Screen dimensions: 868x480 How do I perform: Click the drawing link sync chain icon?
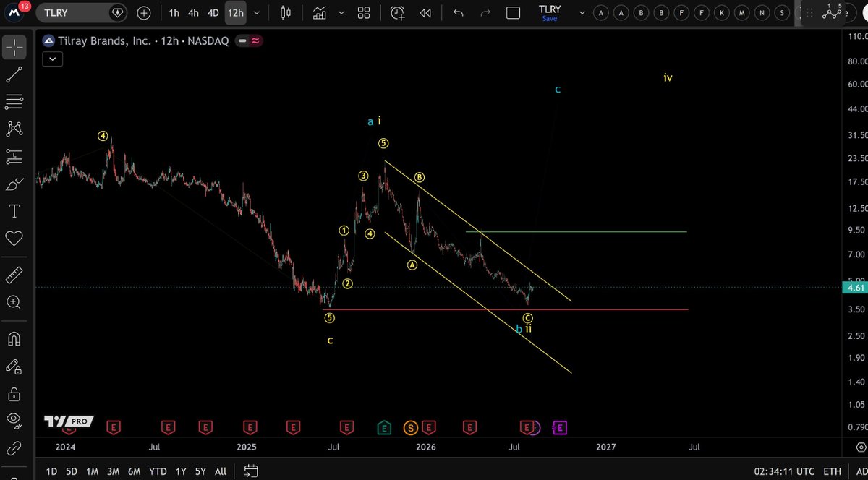14,449
